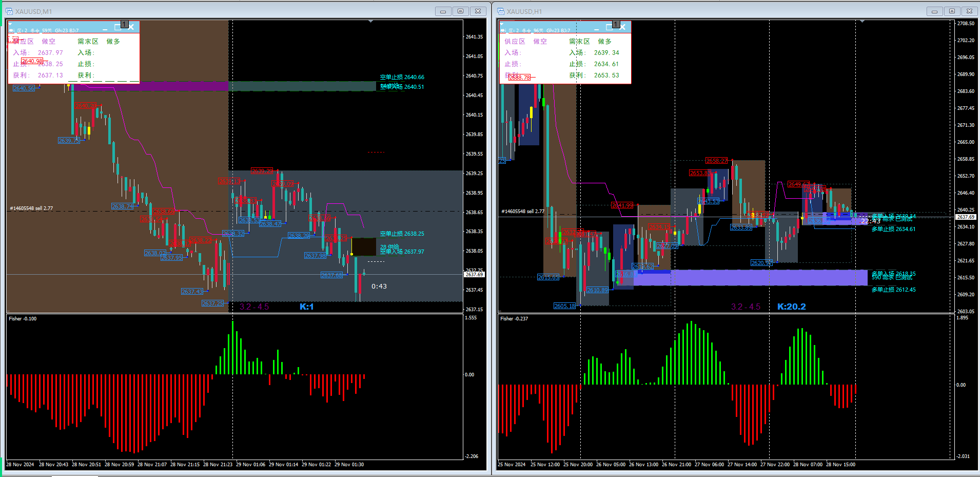Image resolution: width=980 pixels, height=477 pixels.
Task: Click the K:20.2 label on H1 chart
Action: pos(792,307)
